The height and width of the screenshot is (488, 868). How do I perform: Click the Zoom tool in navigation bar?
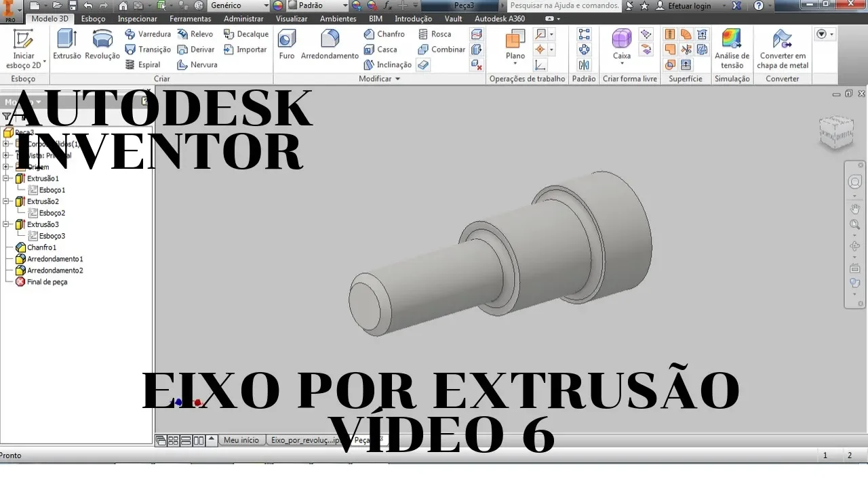pos(854,225)
